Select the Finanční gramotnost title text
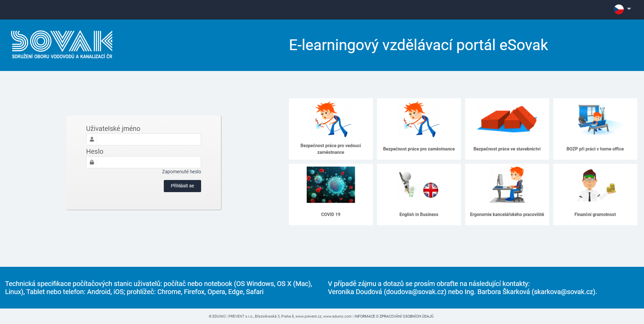 (x=595, y=215)
